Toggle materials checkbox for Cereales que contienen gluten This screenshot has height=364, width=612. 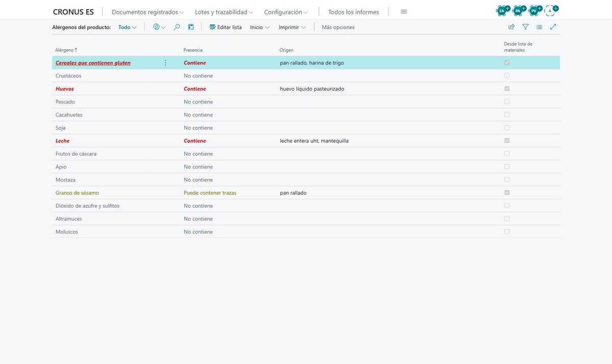(507, 63)
